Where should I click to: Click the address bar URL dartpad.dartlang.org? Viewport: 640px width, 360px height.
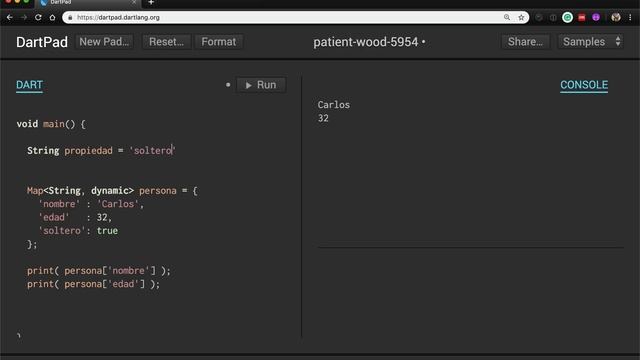[118, 18]
